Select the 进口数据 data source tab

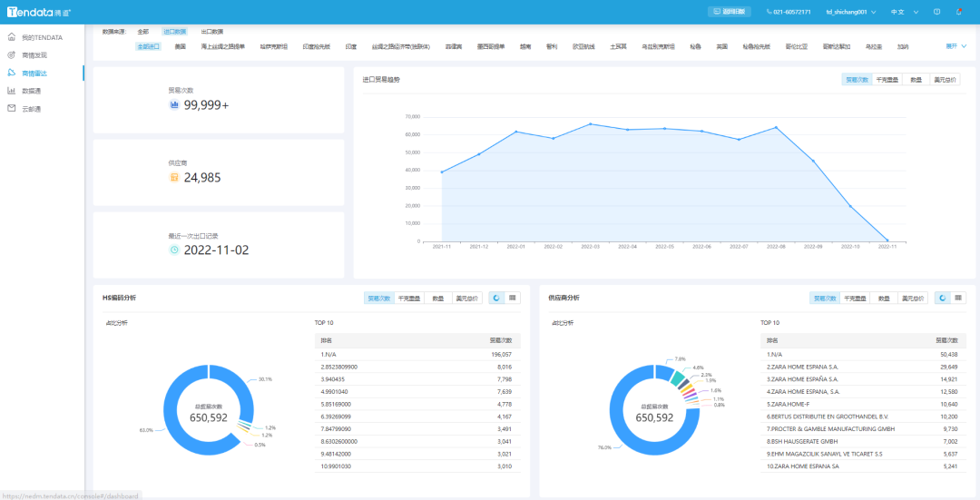pos(174,31)
